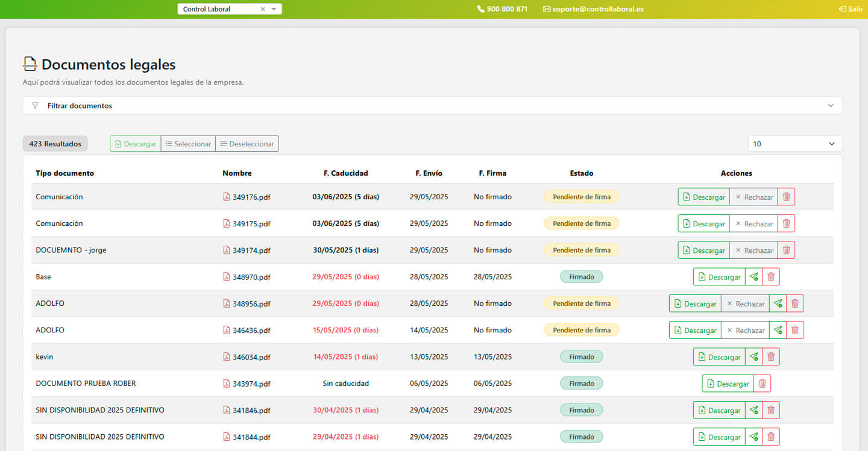The image size is (868, 451).
Task: Click the PDF icon beside 348970.pdf
Action: tap(227, 277)
